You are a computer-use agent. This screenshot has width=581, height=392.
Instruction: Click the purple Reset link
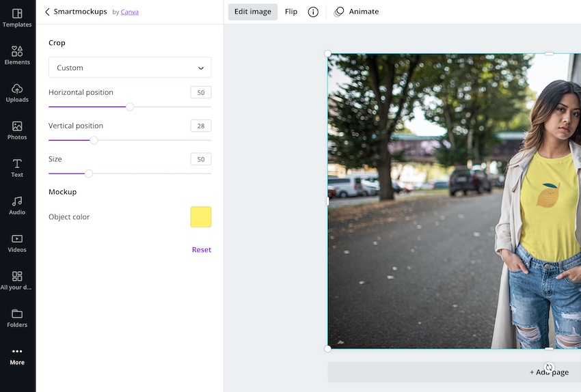pyautogui.click(x=202, y=250)
